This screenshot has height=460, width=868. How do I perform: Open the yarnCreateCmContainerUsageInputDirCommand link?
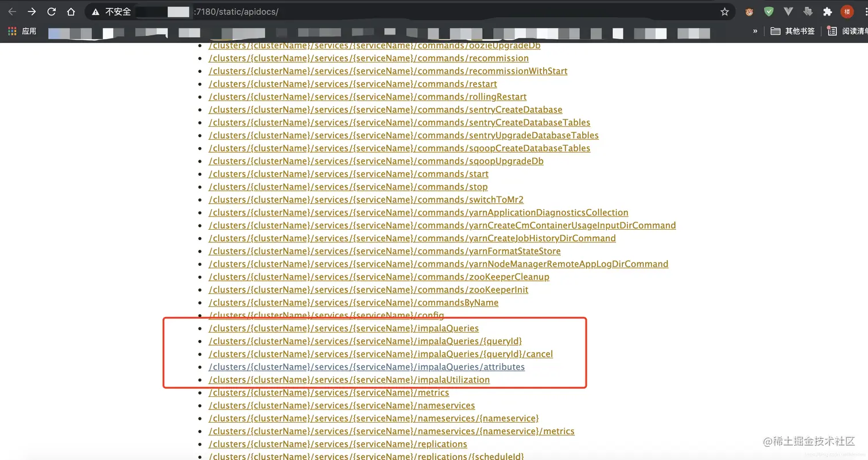442,226
